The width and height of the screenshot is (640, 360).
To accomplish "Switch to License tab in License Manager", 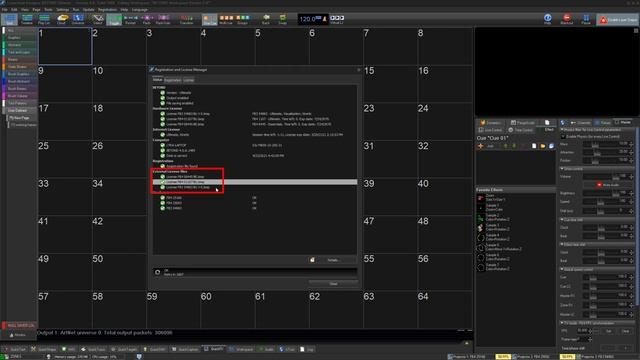I will click(x=189, y=80).
